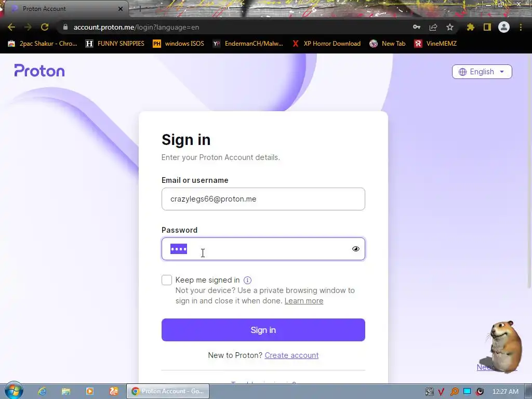Image resolution: width=532 pixels, height=399 pixels.
Task: Open the FUNNY SNIPPIES bookmark
Action: [115, 44]
